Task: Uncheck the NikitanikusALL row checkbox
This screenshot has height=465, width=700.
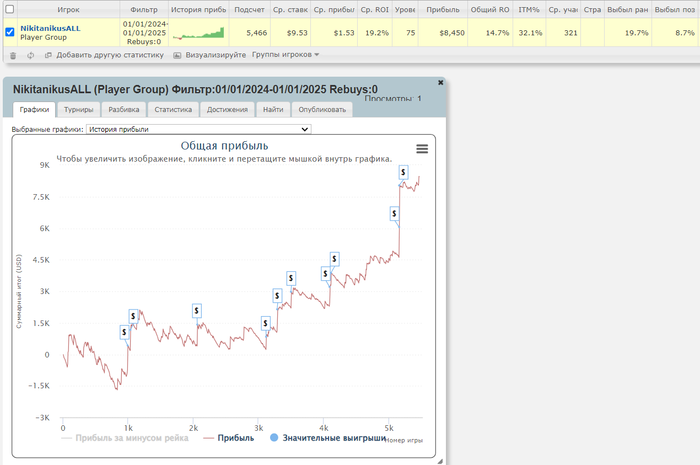Action: click(9, 32)
